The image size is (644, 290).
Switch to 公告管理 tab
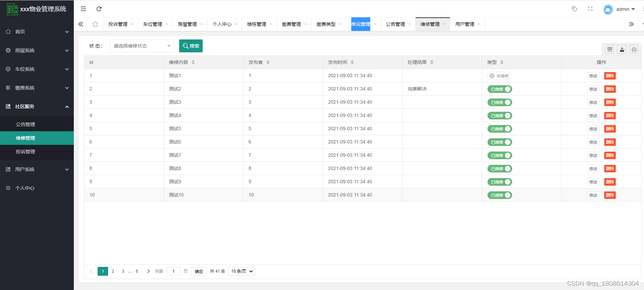click(395, 24)
